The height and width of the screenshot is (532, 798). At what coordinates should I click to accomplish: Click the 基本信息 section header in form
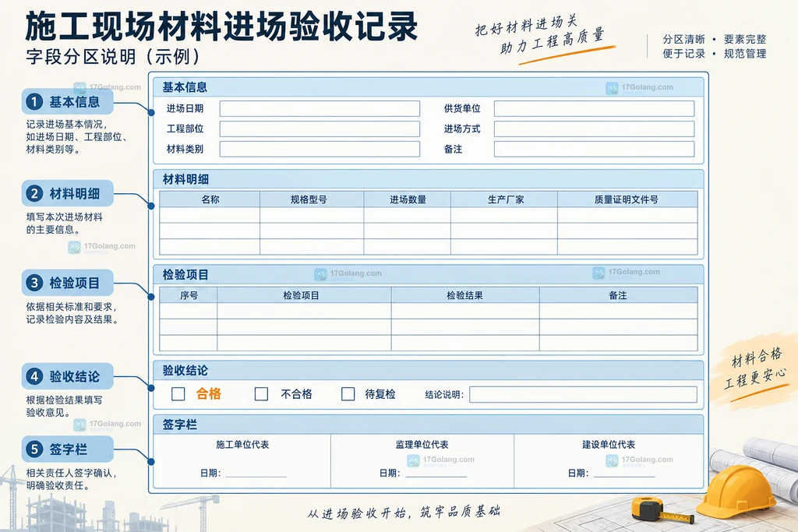click(x=429, y=87)
